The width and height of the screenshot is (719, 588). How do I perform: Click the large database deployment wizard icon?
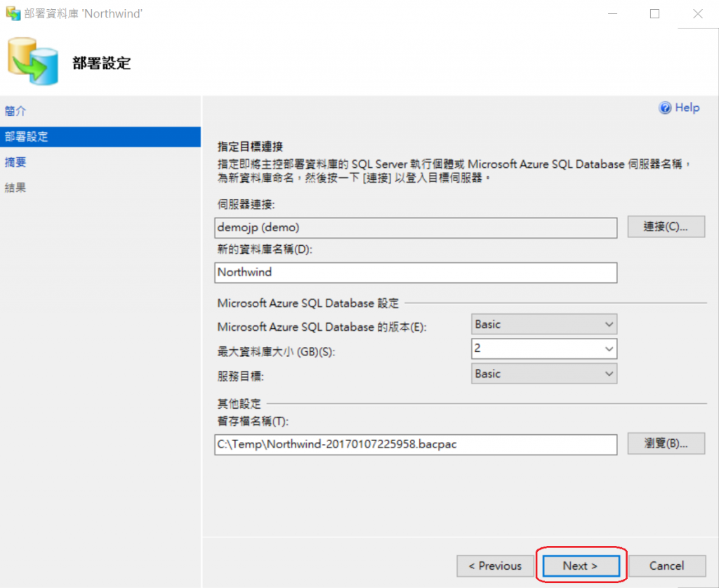(x=32, y=61)
